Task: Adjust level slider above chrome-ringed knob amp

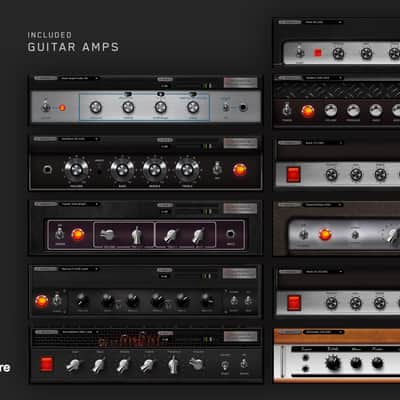Action: point(195,146)
